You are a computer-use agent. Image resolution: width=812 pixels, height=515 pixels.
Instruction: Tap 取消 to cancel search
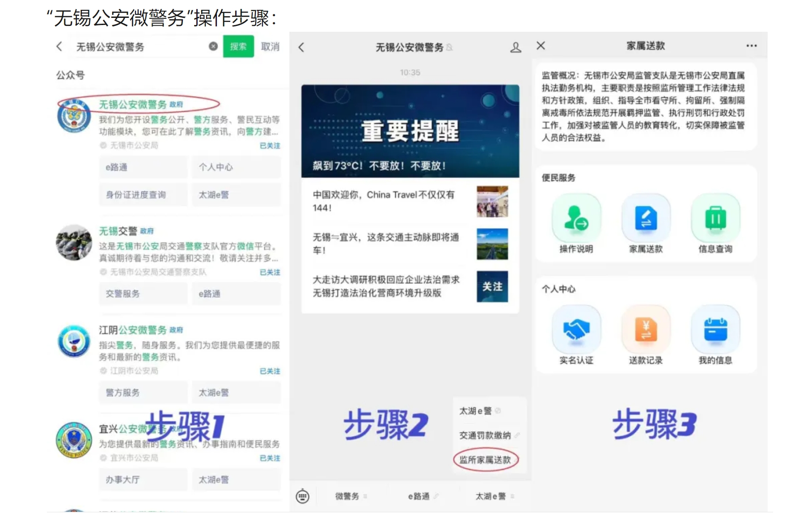click(x=270, y=46)
